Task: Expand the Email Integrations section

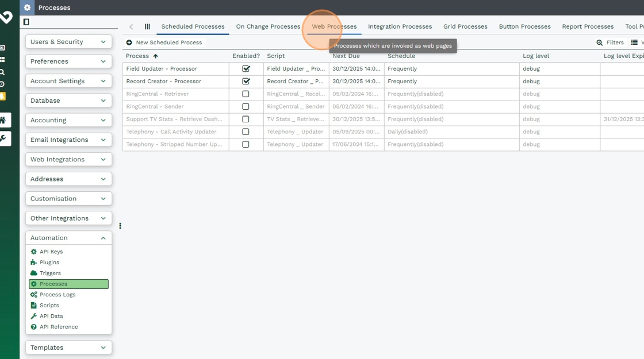Action: 68,140
